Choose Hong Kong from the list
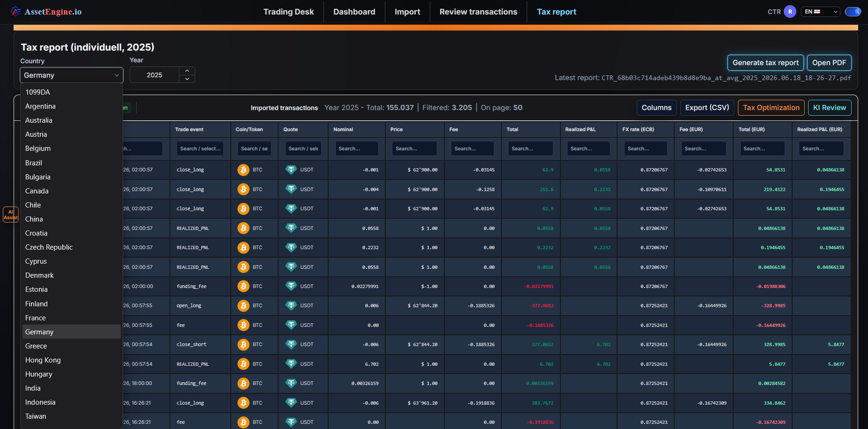This screenshot has height=429, width=868. click(x=72, y=360)
